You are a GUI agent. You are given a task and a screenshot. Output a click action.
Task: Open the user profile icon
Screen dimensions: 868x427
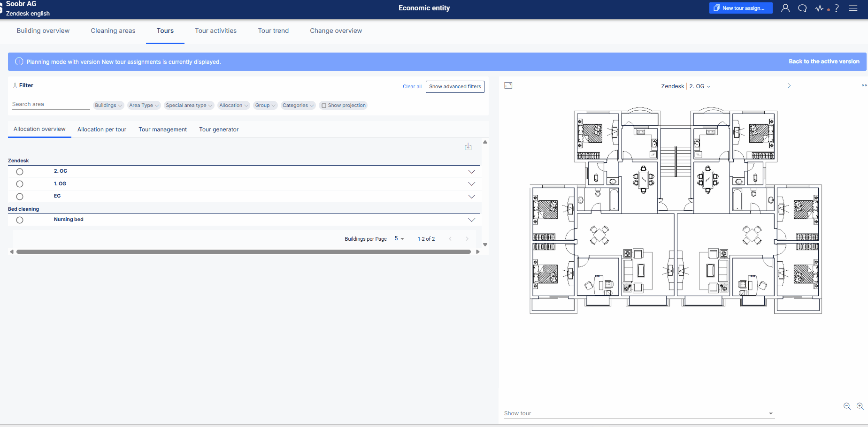pyautogui.click(x=785, y=8)
